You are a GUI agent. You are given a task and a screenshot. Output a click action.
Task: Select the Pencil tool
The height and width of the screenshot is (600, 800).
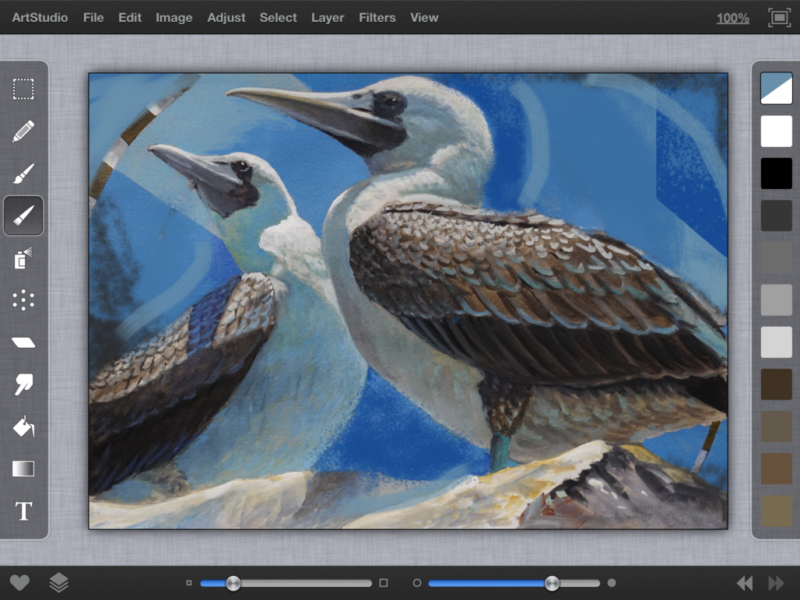click(23, 132)
